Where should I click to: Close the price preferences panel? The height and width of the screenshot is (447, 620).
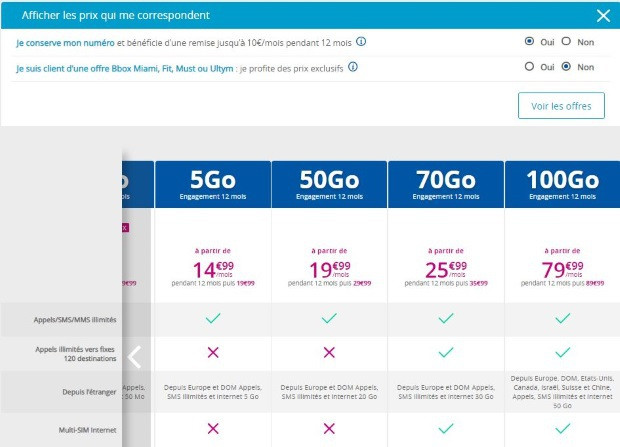tap(603, 15)
